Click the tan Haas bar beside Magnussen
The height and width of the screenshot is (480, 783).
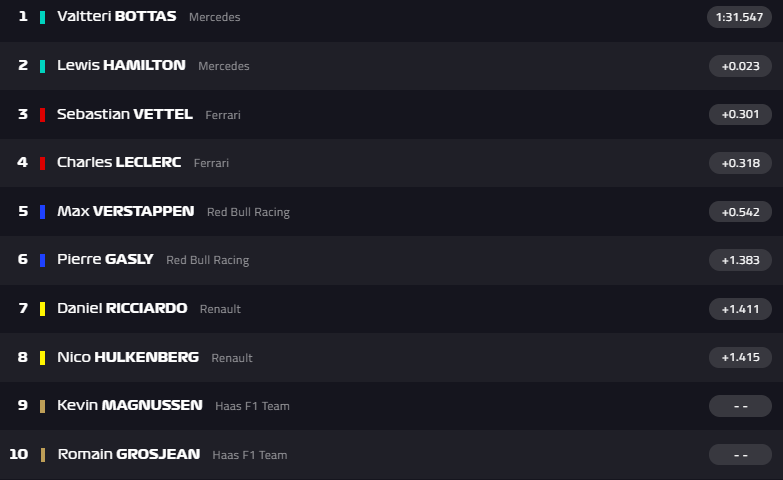click(x=42, y=406)
